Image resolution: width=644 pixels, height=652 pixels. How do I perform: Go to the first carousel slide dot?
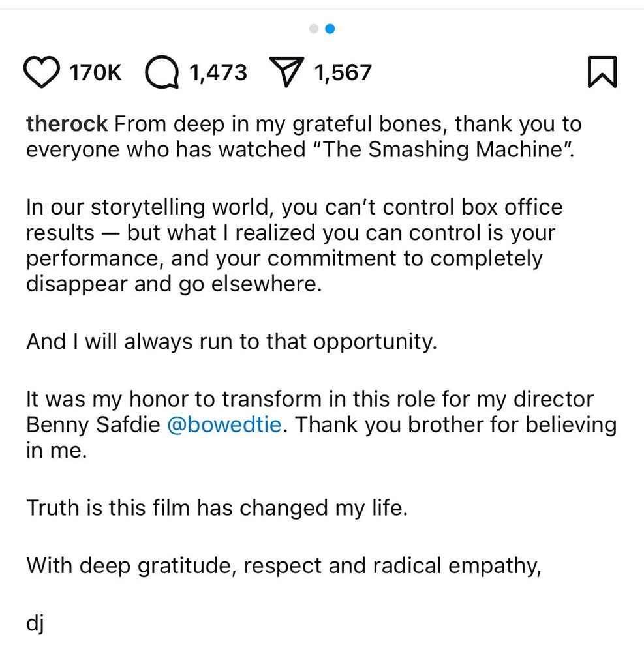coord(314,29)
